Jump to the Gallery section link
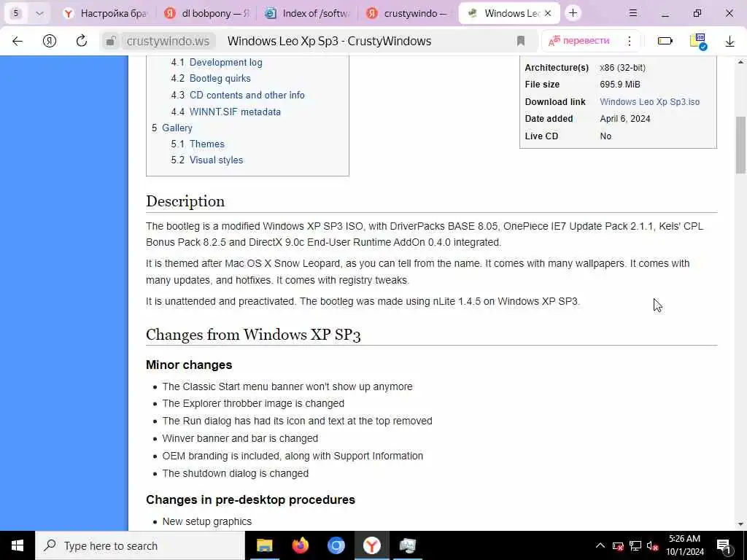Image resolution: width=747 pixels, height=560 pixels. (177, 128)
